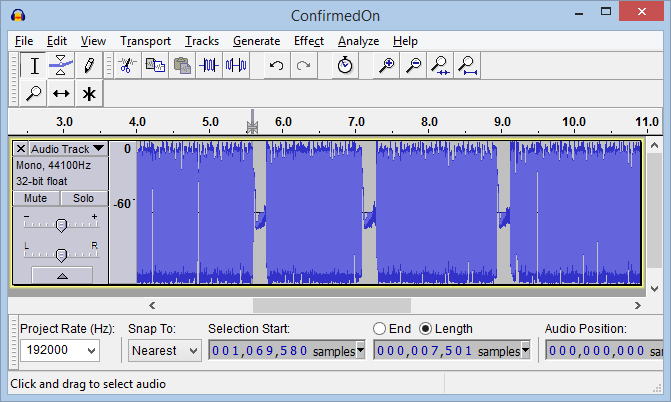The width and height of the screenshot is (671, 402).
Task: Click the Redo arrow
Action: (x=303, y=66)
